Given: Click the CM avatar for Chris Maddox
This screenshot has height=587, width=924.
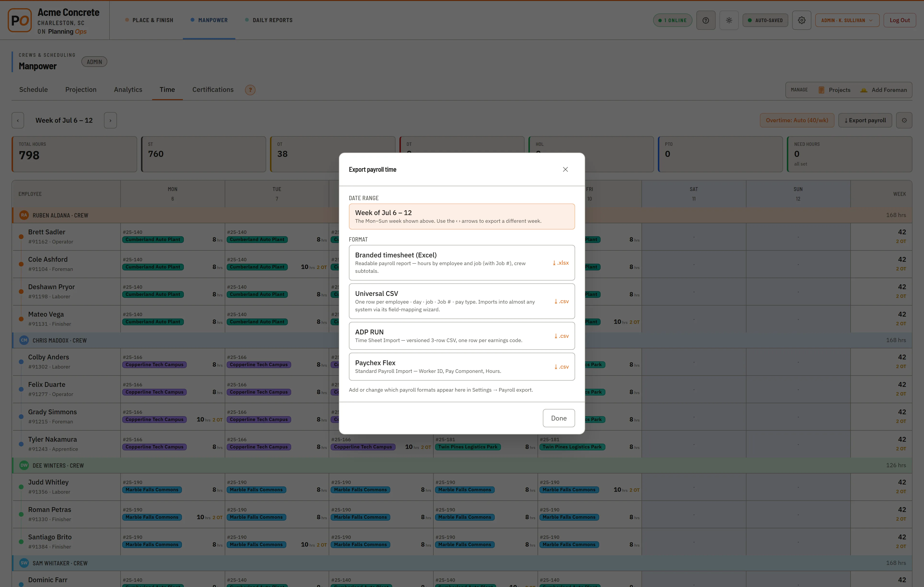Looking at the screenshot, I should point(24,340).
